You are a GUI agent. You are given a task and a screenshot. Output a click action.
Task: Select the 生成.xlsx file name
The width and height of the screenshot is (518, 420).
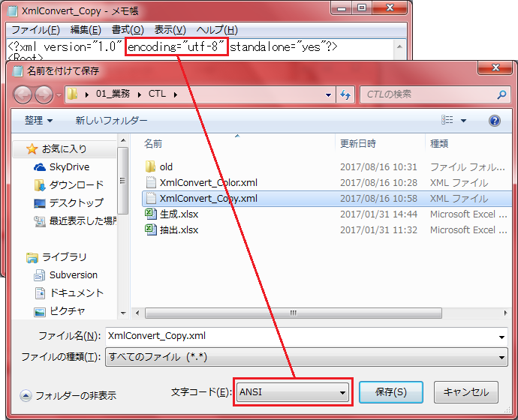coord(179,214)
